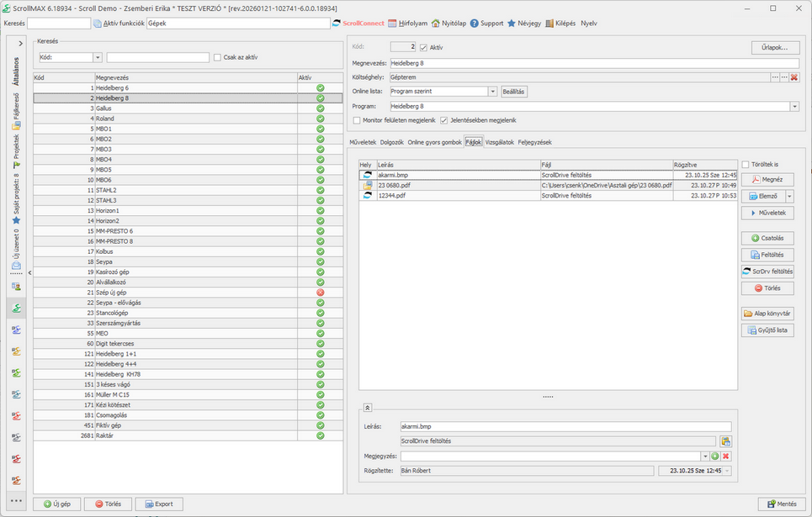
Task: Click the green add icon beside Megjegyzés
Action: [x=715, y=456]
